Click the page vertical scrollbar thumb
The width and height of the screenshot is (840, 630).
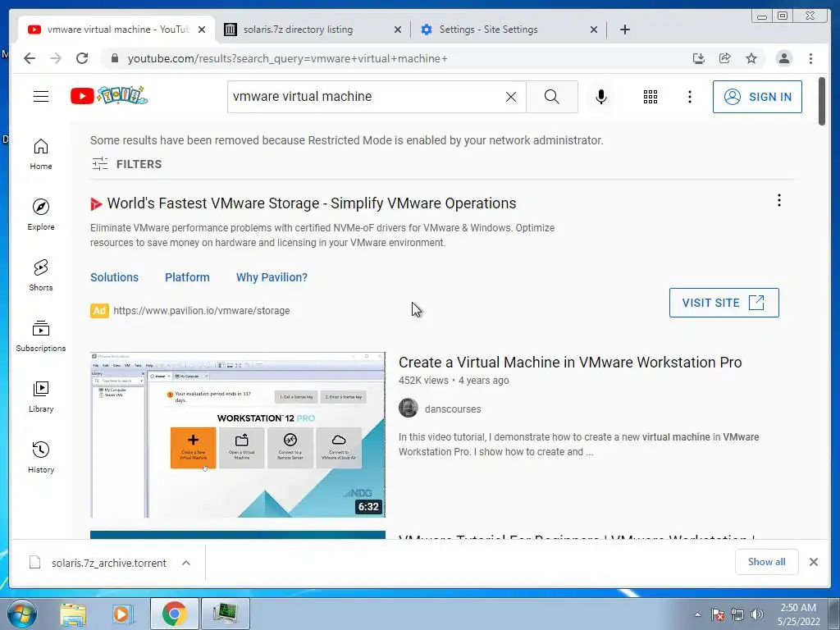(822, 102)
